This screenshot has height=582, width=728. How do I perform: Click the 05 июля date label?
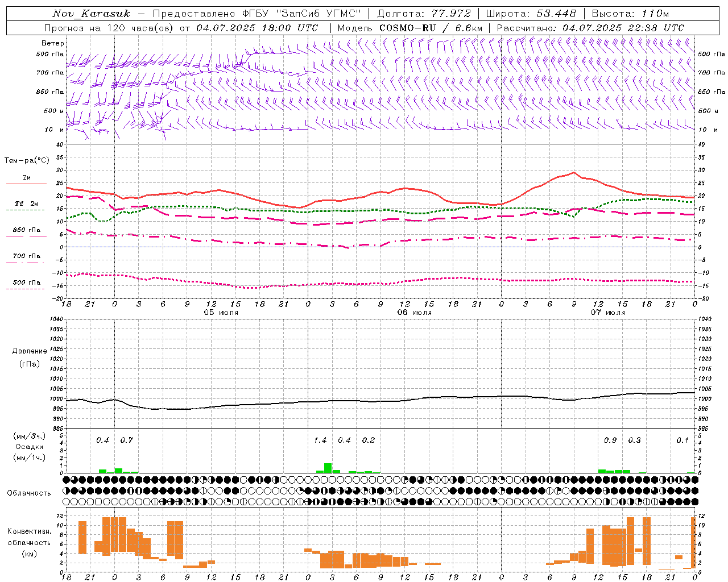click(221, 313)
